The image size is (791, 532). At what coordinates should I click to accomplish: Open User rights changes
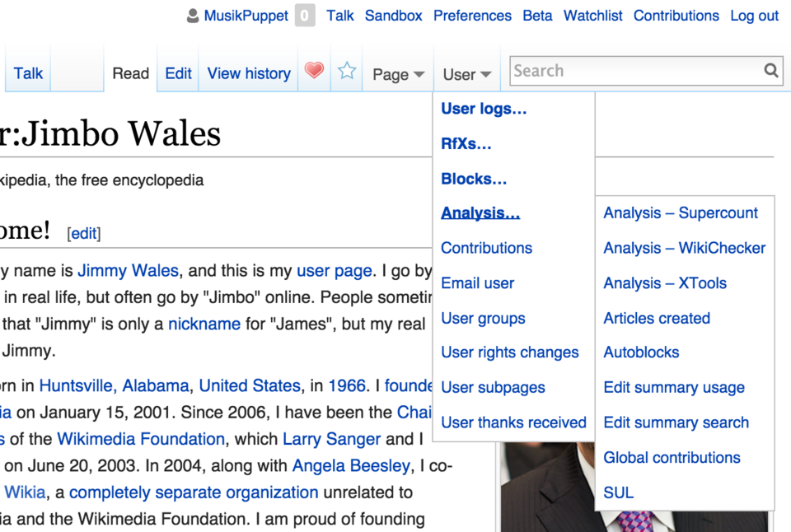[509, 352]
